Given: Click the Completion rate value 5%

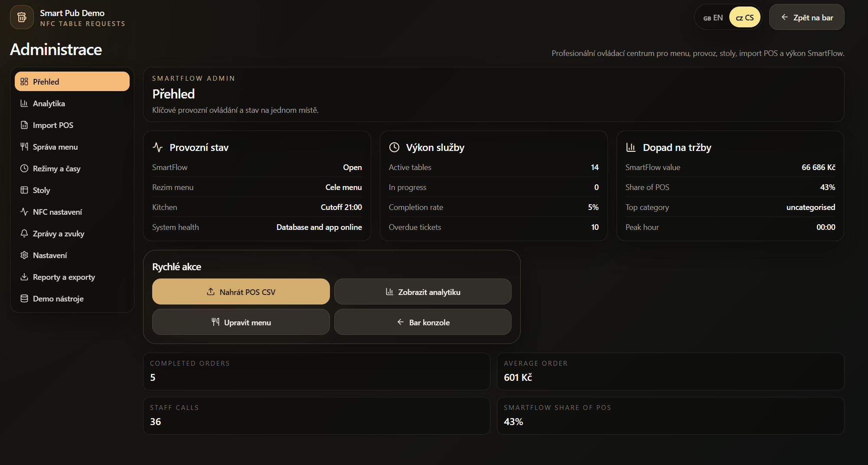Looking at the screenshot, I should [593, 207].
